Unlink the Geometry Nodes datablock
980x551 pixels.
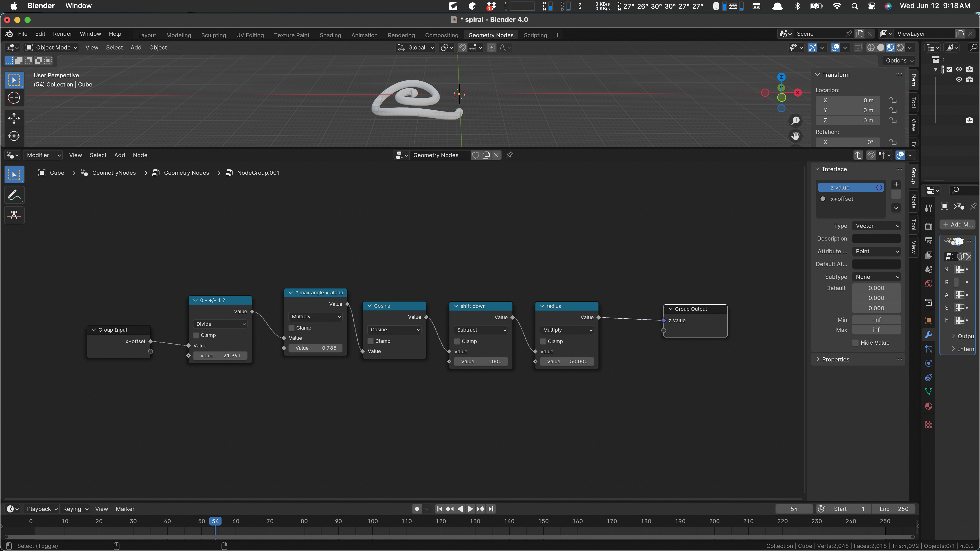point(496,155)
